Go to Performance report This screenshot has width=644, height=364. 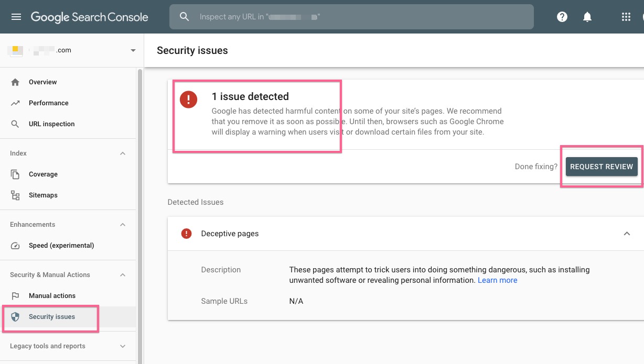(x=48, y=103)
